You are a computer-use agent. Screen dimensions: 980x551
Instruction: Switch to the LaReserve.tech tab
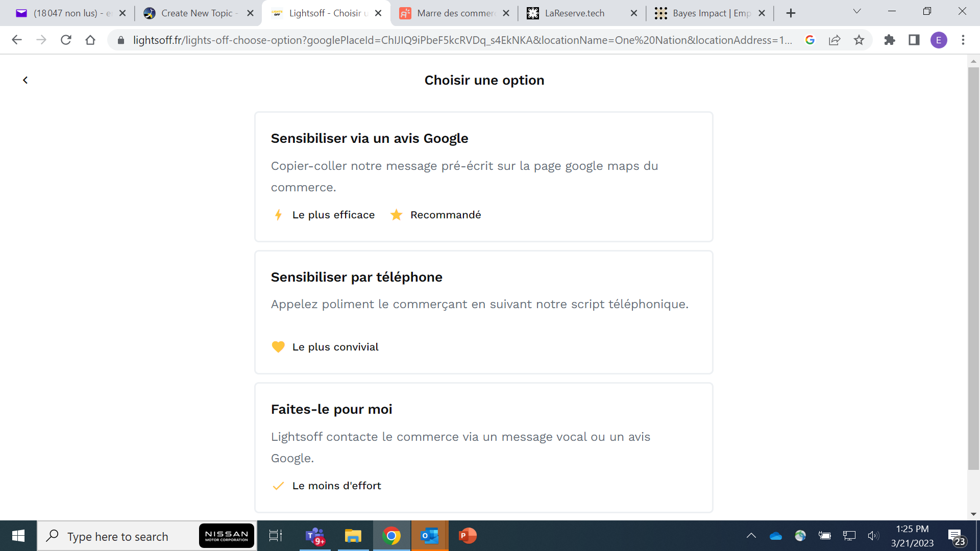574,13
